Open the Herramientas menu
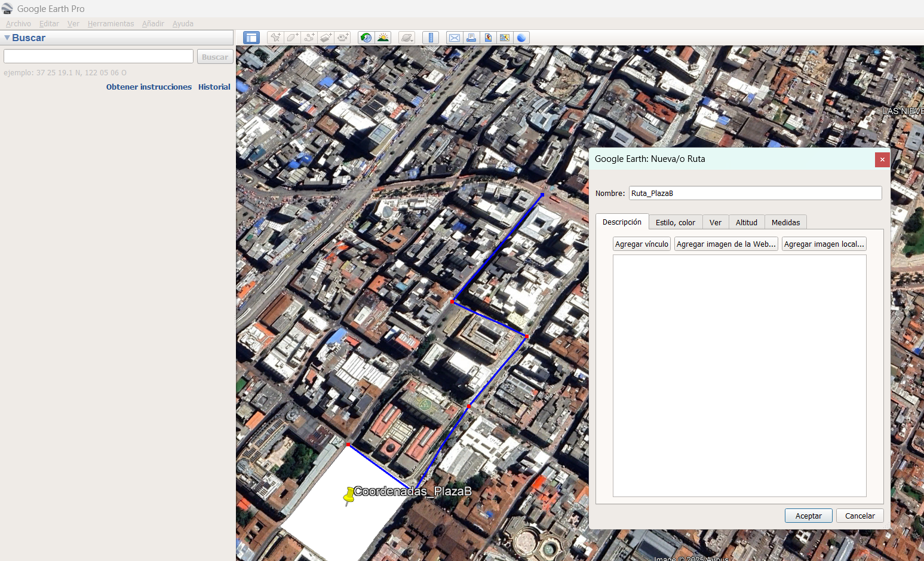 coord(110,24)
